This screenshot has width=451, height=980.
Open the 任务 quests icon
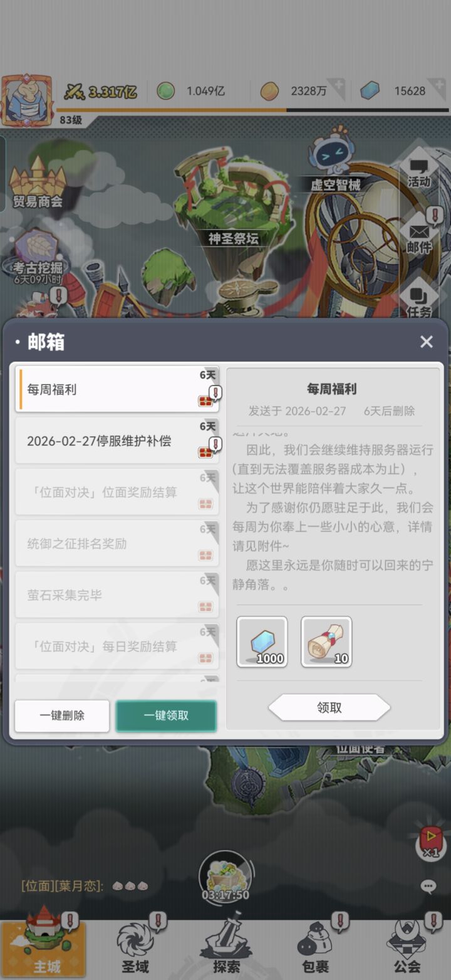click(x=419, y=300)
